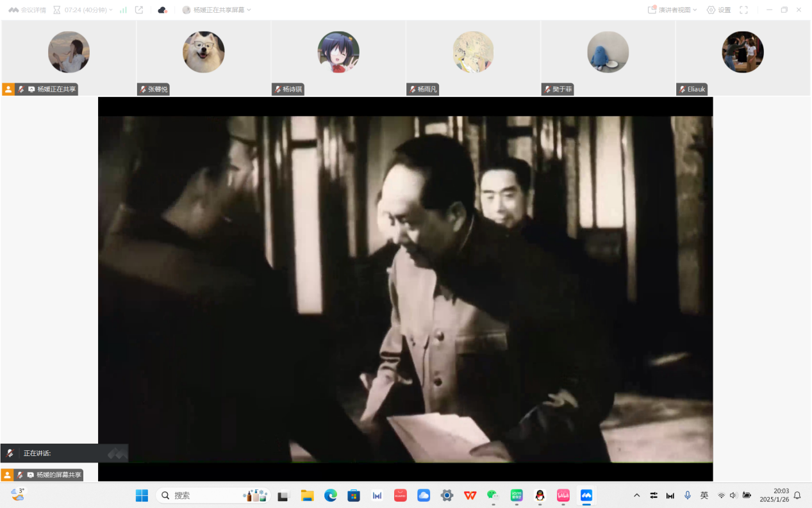Open 设置 settings in the meeting toolbar

tap(718, 10)
